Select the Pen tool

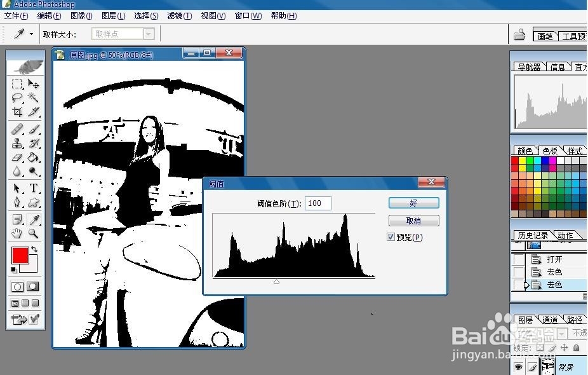coord(17,202)
